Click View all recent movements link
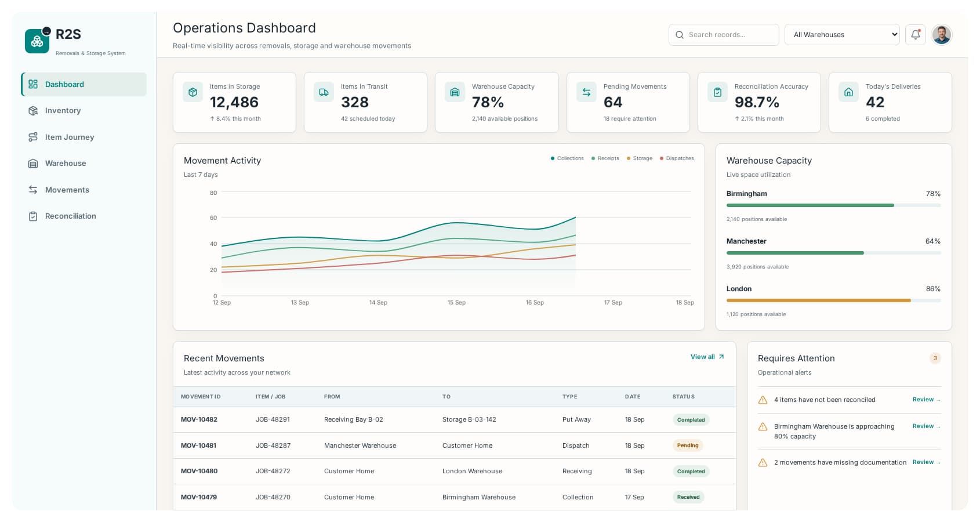 tap(707, 357)
